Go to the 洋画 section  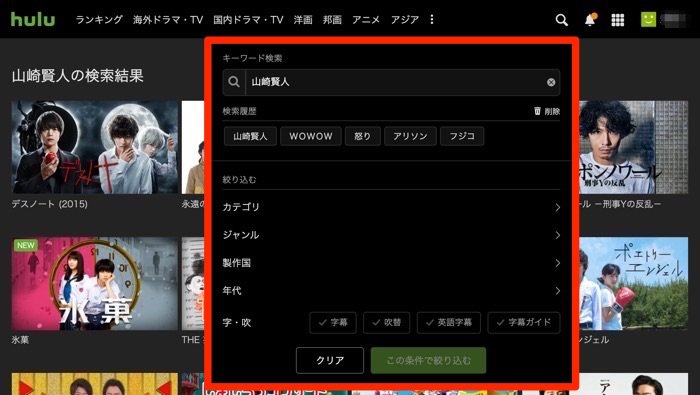(x=303, y=20)
